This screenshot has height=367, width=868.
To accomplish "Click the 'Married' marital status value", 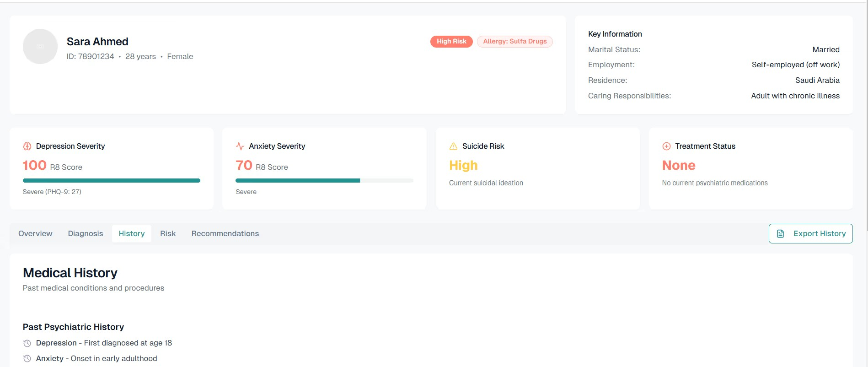I will tap(826, 49).
